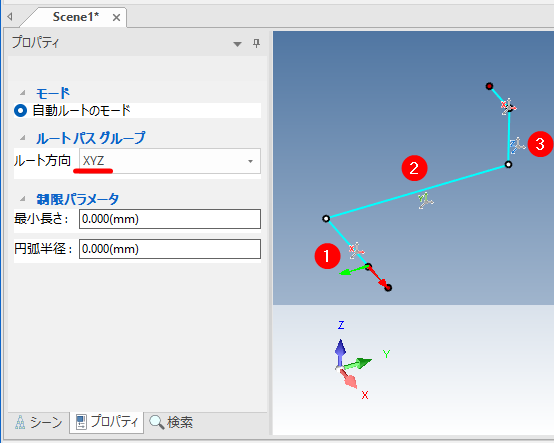554x443 pixels.
Task: Click the tab scroll left arrow
Action: 10,17
